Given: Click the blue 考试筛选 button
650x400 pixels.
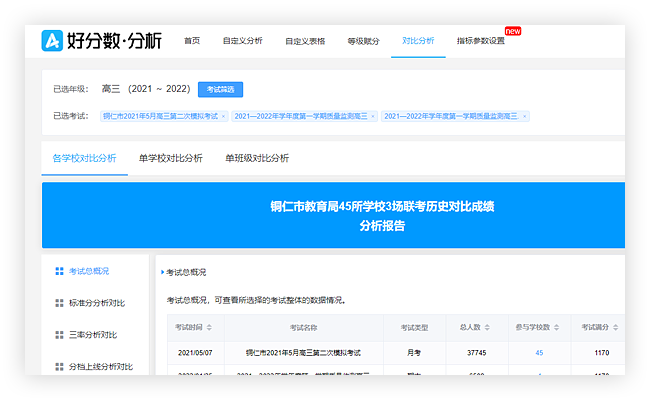Looking at the screenshot, I should pyautogui.click(x=220, y=89).
